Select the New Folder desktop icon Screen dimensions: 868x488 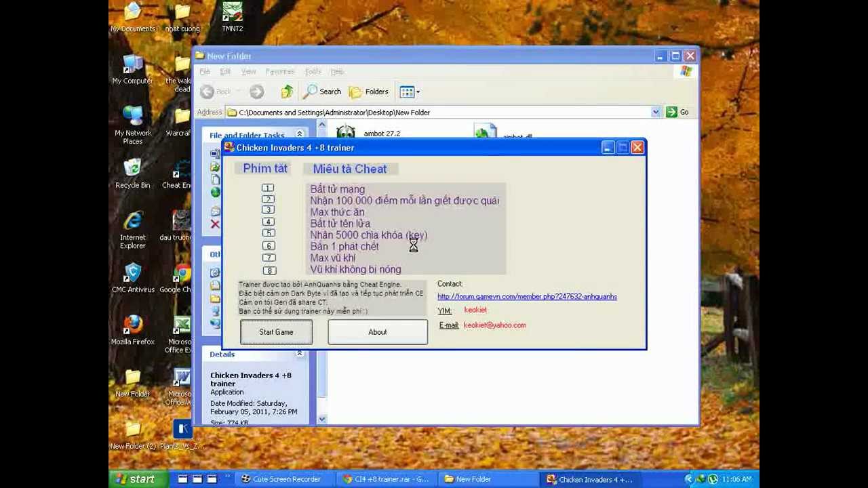coord(133,383)
